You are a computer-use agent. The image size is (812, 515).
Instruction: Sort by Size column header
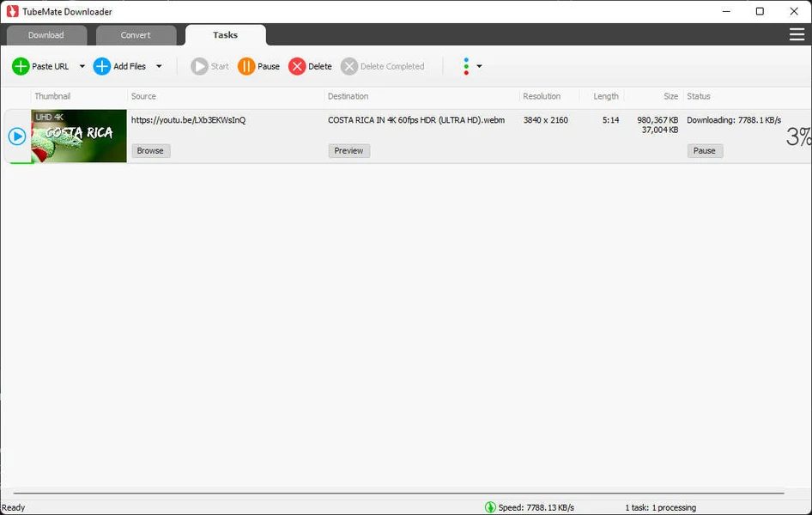coord(670,96)
